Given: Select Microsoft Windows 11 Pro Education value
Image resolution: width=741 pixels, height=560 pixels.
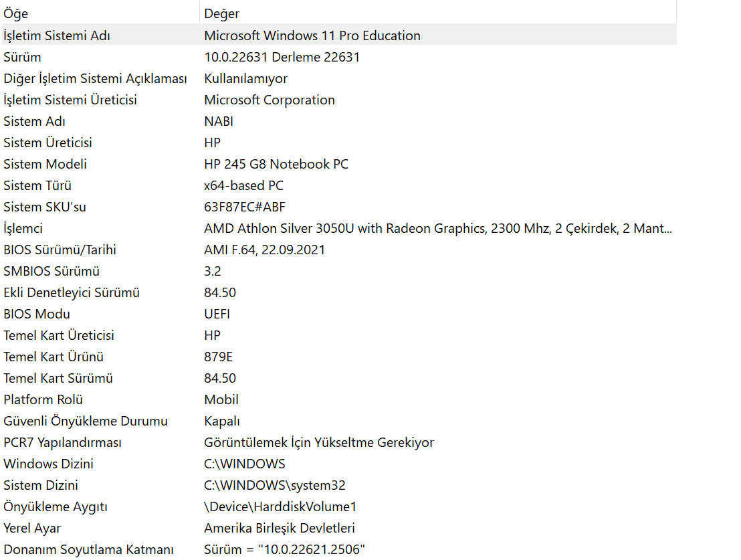Looking at the screenshot, I should point(312,35).
